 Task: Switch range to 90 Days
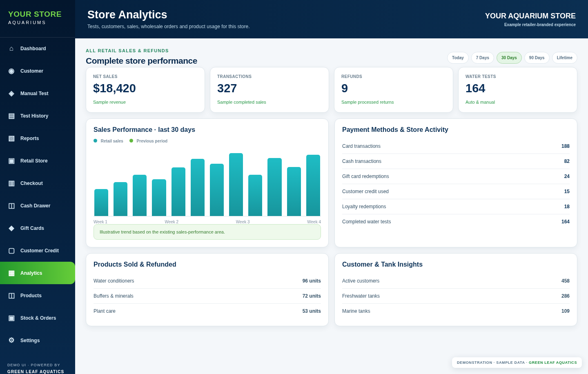point(537,58)
